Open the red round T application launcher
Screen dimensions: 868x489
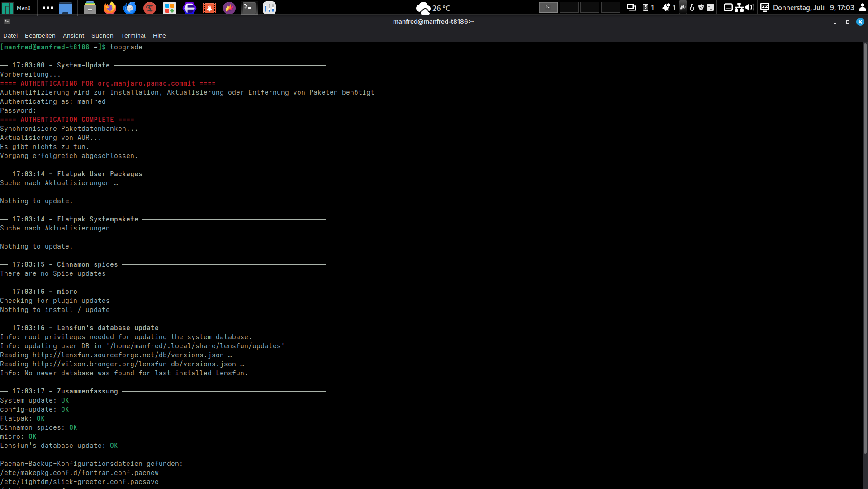point(150,8)
